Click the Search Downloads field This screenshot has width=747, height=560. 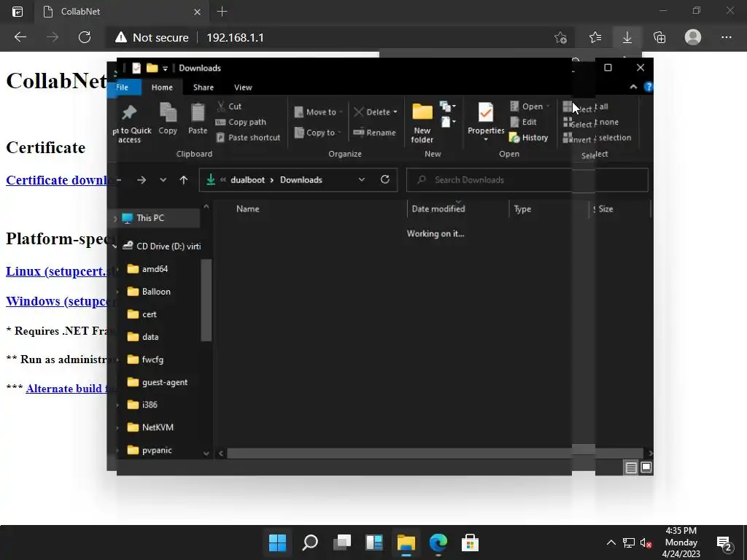pyautogui.click(x=527, y=180)
